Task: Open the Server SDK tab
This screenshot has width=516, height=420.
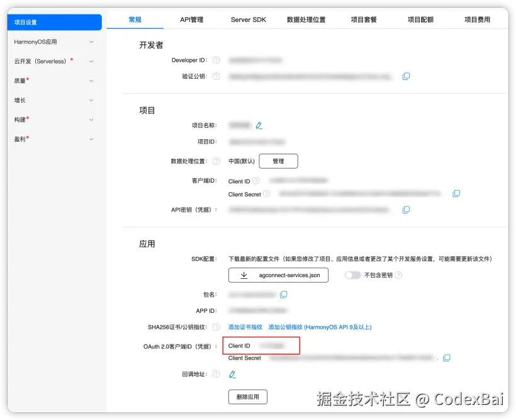Action: click(x=249, y=20)
